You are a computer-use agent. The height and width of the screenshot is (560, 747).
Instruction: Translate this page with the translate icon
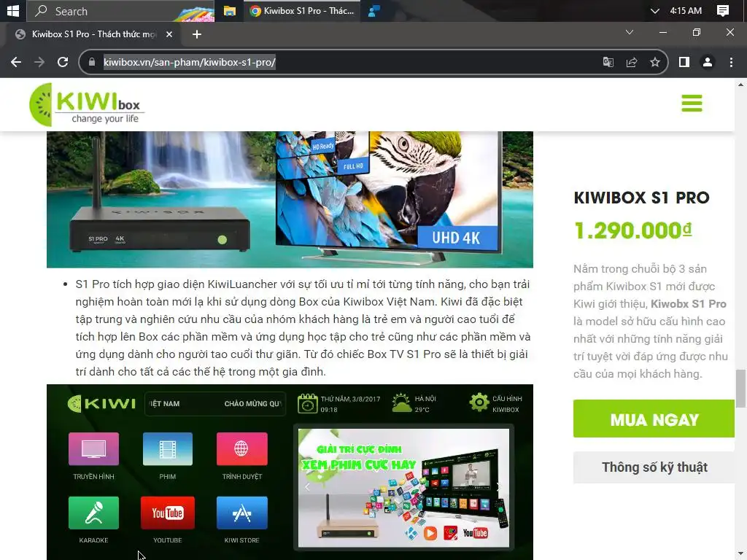(x=608, y=62)
